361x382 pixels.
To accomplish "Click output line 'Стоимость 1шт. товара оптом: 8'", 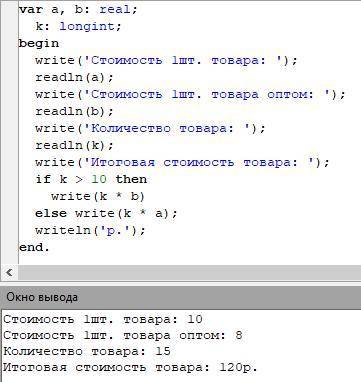I will pos(123,335).
